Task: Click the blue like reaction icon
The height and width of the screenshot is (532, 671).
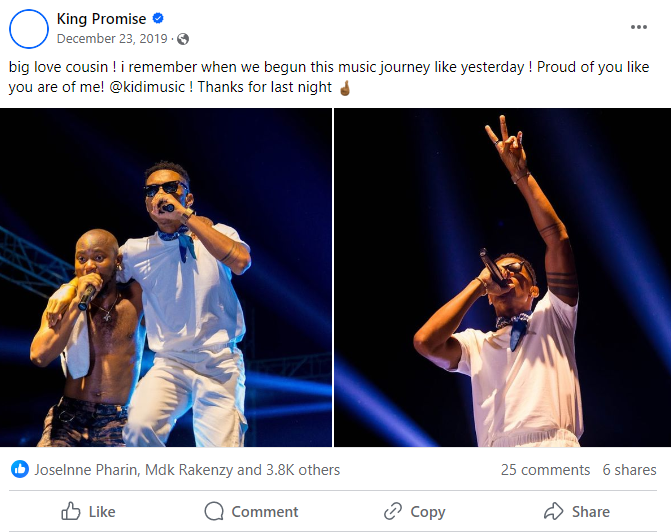Action: tap(19, 469)
